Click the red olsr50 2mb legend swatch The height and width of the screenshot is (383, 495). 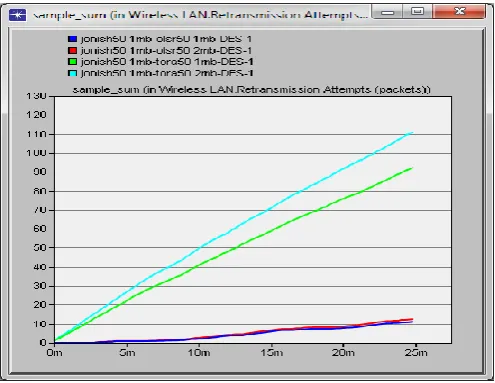click(72, 51)
